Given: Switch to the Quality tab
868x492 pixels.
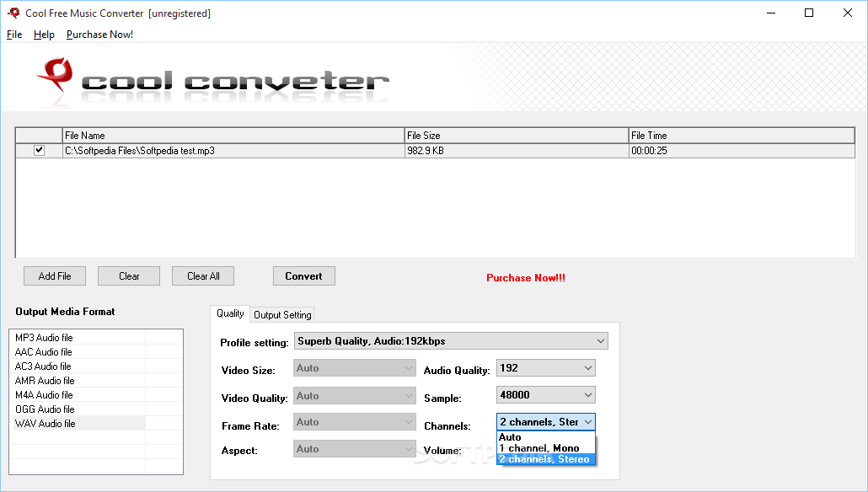Looking at the screenshot, I should point(230,313).
